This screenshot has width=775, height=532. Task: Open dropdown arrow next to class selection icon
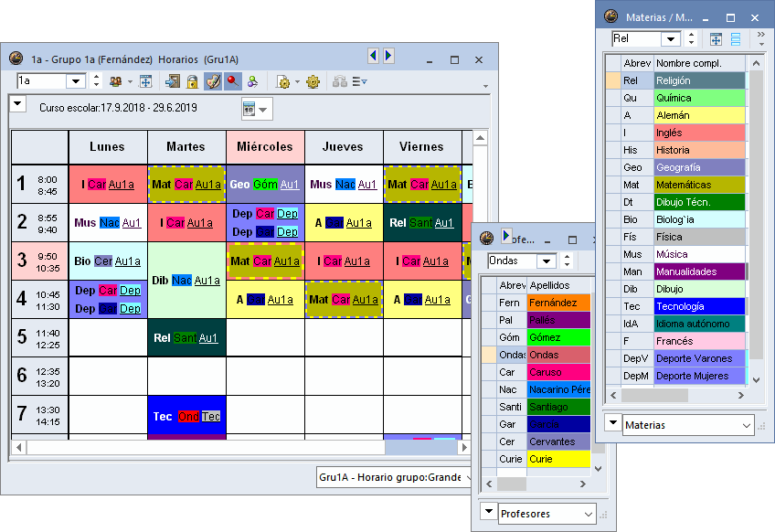pos(130,81)
